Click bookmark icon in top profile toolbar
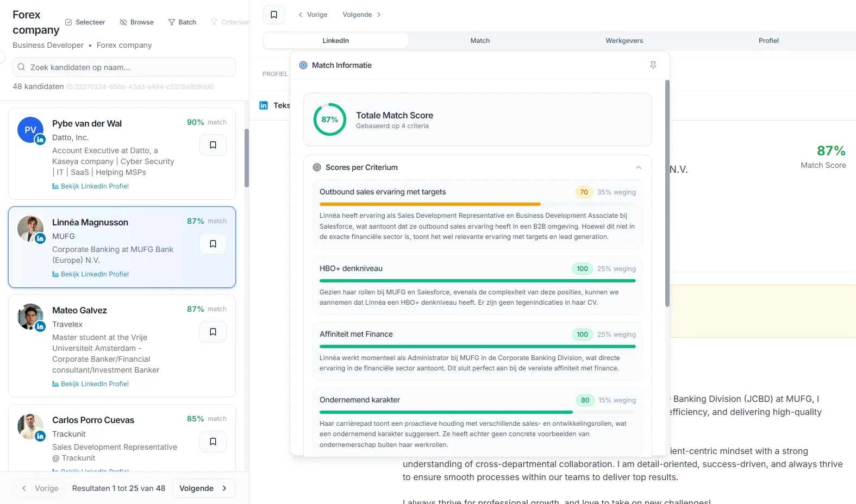 point(274,15)
